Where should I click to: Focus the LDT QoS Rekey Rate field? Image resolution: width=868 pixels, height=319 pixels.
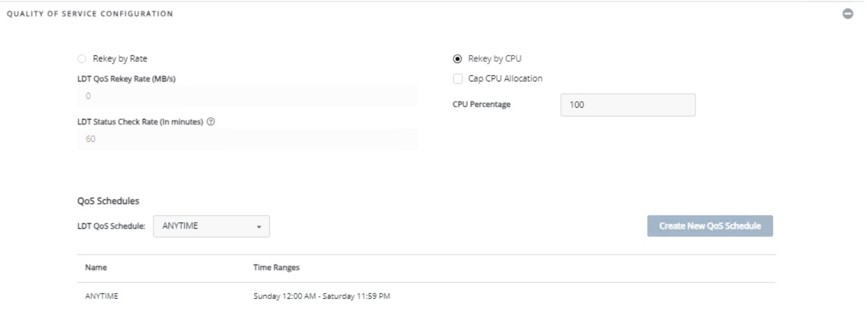click(x=247, y=96)
